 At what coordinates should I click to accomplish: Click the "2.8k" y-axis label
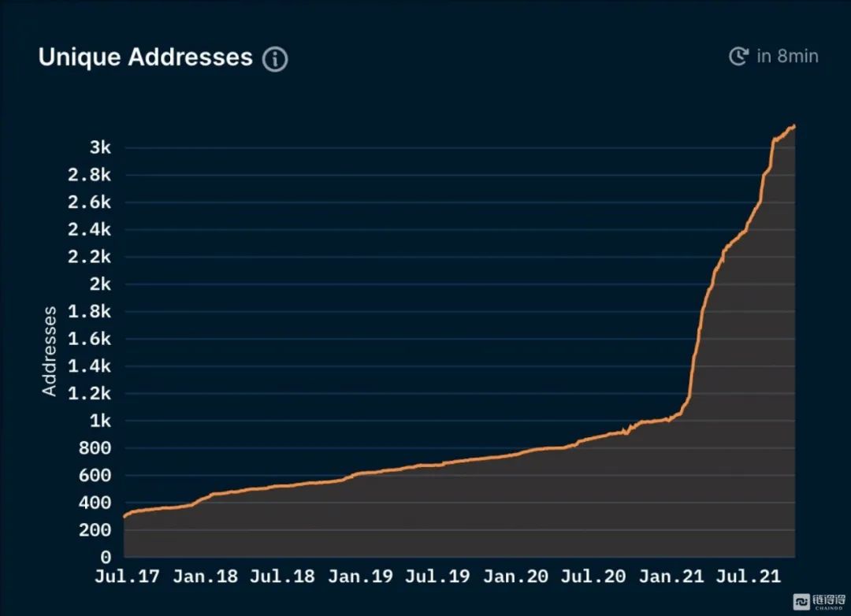[x=90, y=175]
